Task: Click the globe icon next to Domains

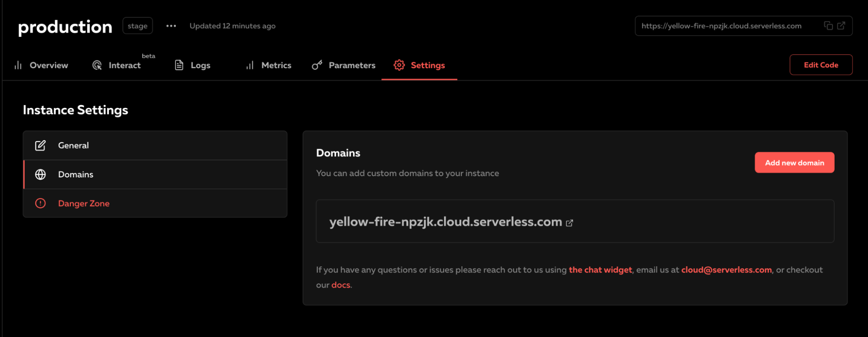Action: click(x=40, y=174)
